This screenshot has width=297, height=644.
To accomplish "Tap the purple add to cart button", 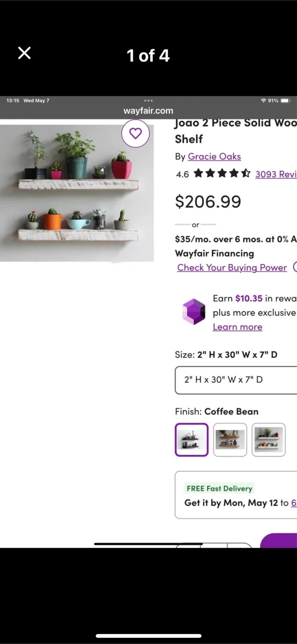I will (278, 540).
